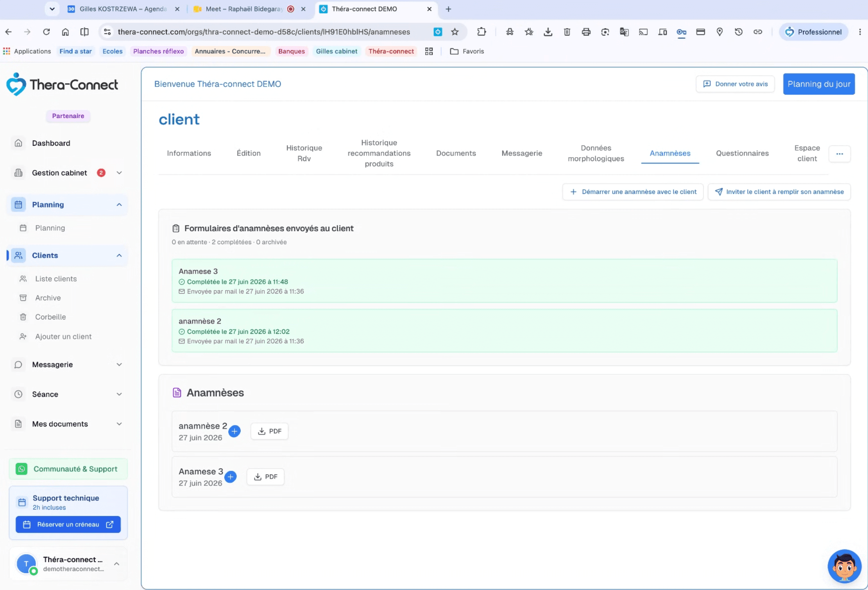868x590 pixels.
Task: Expand the Messagerie sidebar section
Action: pyautogui.click(x=119, y=364)
